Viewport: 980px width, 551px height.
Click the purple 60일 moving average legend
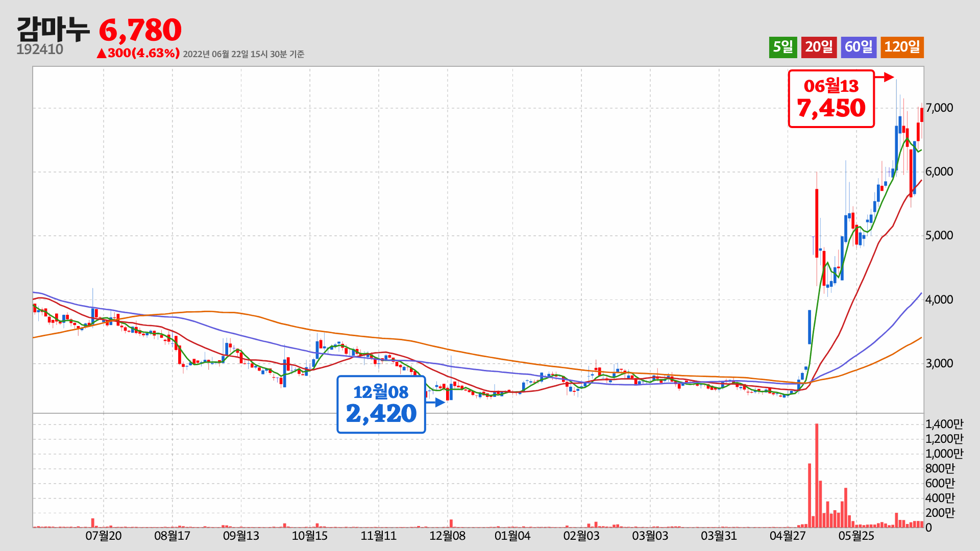tap(859, 47)
